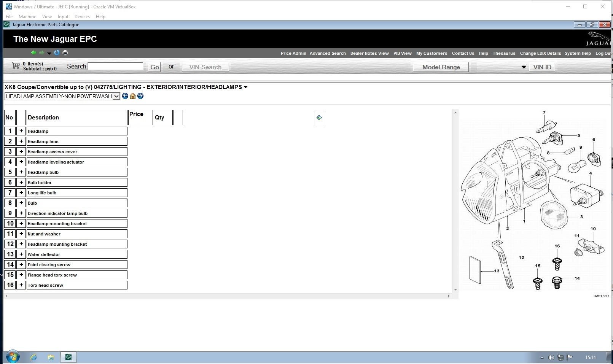Click the expand-all icon above parts list
Screen dimensions: 613x364
[319, 118]
